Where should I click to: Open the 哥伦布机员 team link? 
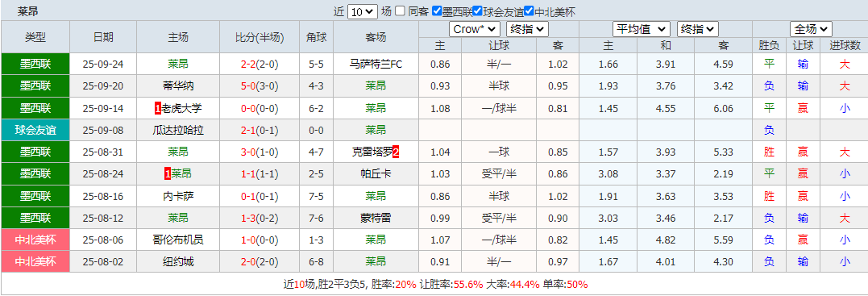click(178, 240)
